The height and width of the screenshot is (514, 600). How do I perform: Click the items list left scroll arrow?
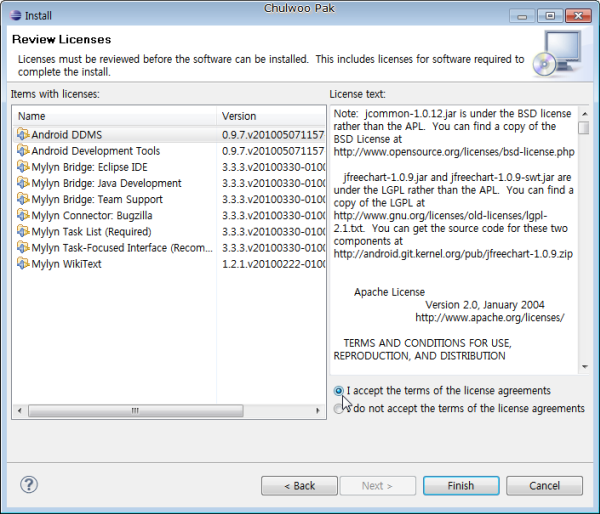[x=20, y=411]
